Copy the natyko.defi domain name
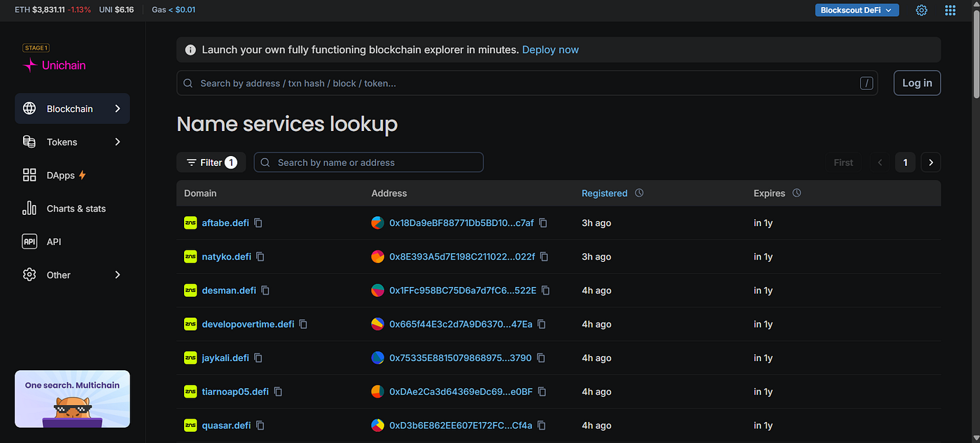The image size is (980, 443). point(260,257)
